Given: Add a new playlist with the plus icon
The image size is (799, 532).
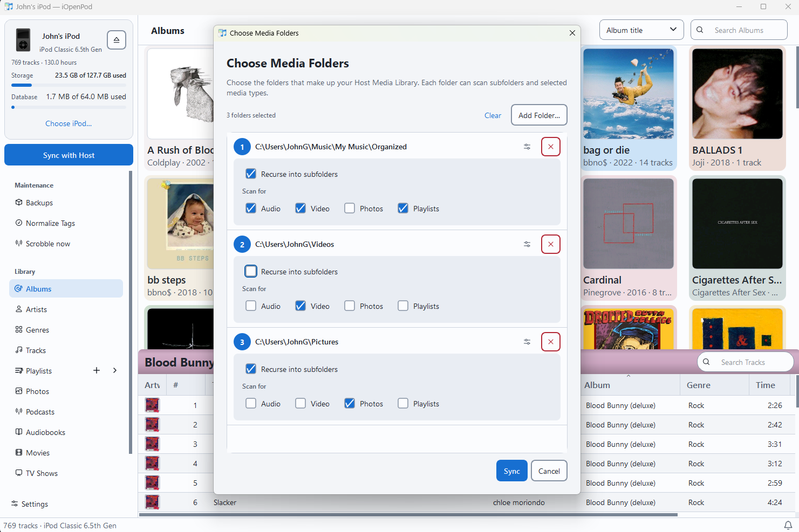Looking at the screenshot, I should tap(97, 370).
